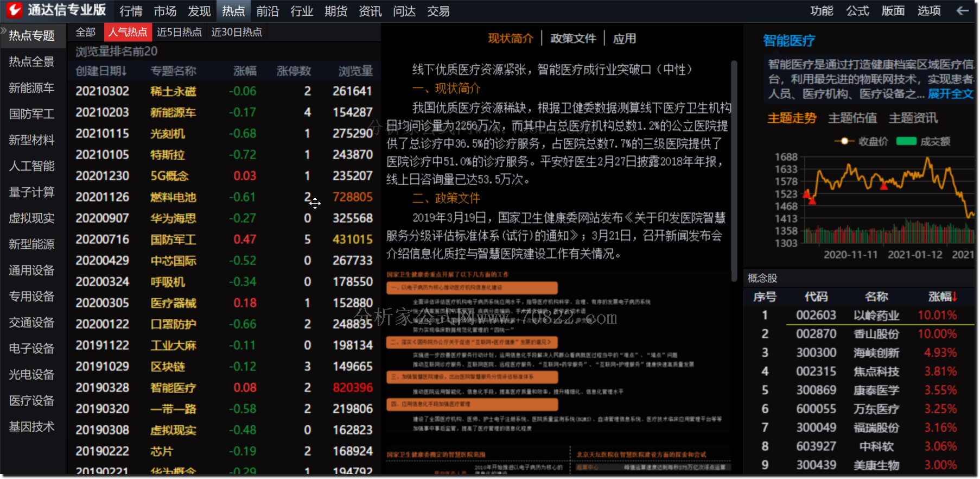The height and width of the screenshot is (479, 980).
Task: Open the 版面 menu
Action: (x=893, y=11)
